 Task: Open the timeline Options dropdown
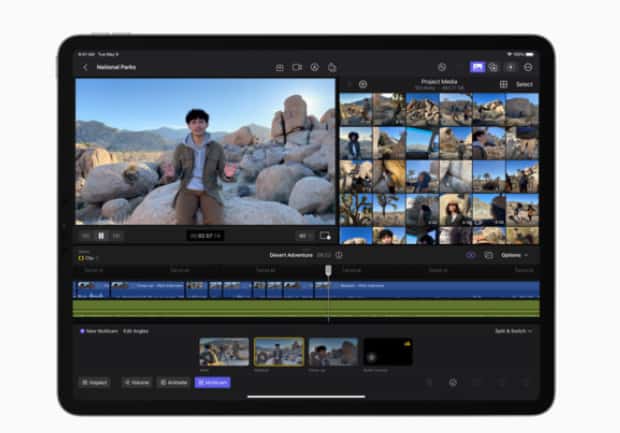514,255
